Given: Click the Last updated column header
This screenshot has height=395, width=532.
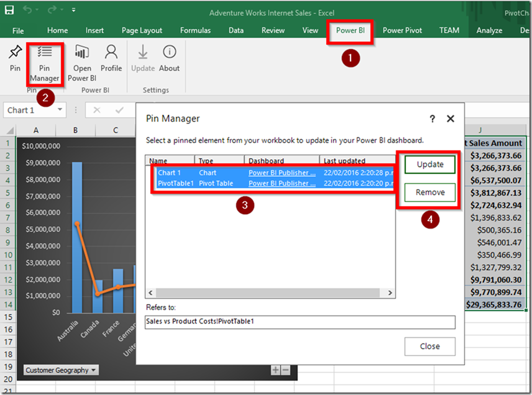Looking at the screenshot, I should click(357, 160).
